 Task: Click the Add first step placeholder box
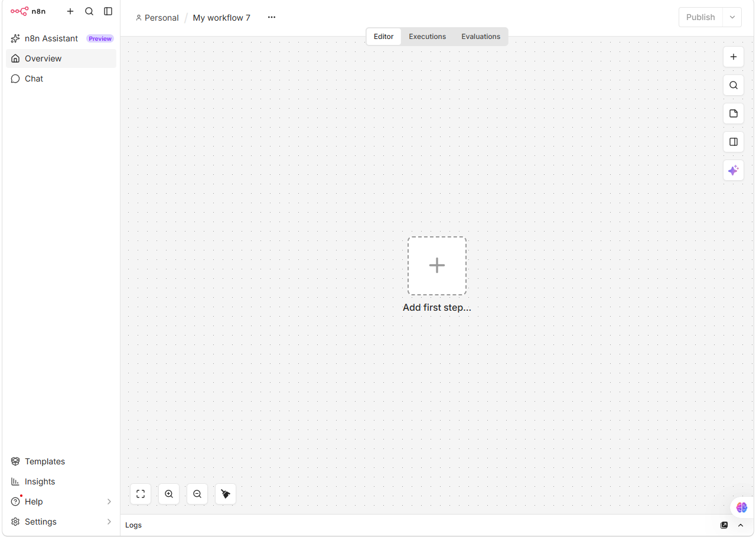click(x=437, y=266)
